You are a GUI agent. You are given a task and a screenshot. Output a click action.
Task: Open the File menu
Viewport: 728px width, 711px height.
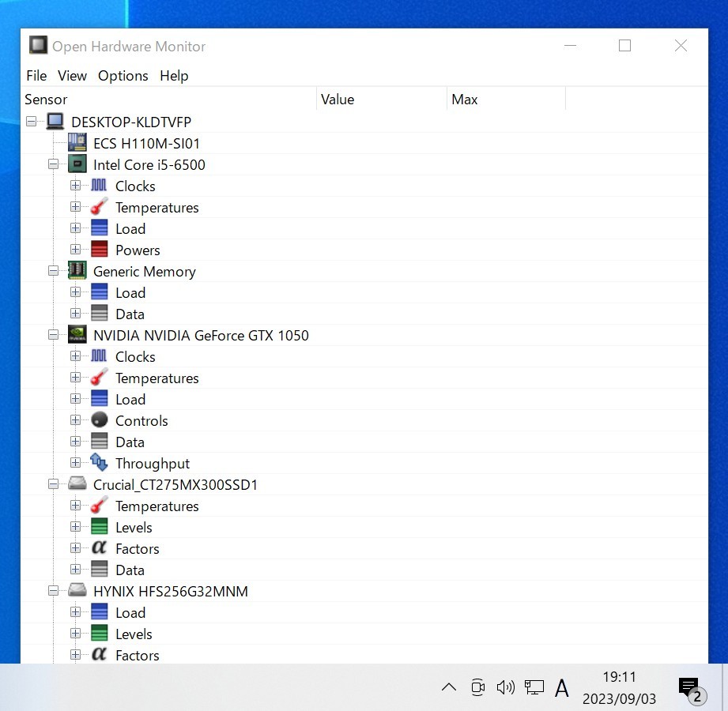[x=36, y=76]
